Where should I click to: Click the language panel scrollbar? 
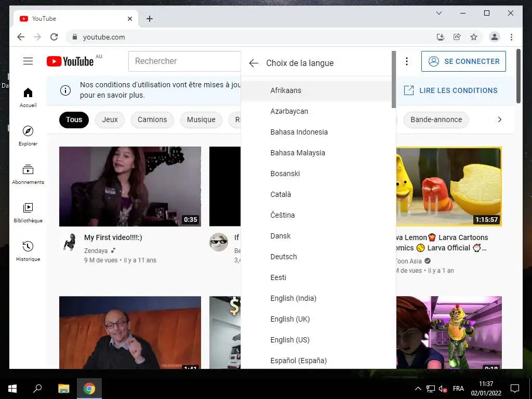(x=394, y=79)
